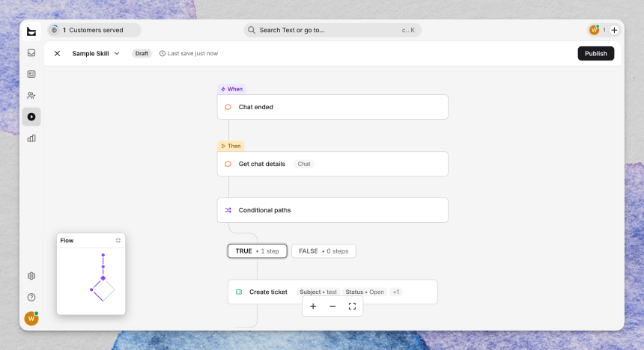Click the +1 tag on Create ticket

(x=396, y=292)
